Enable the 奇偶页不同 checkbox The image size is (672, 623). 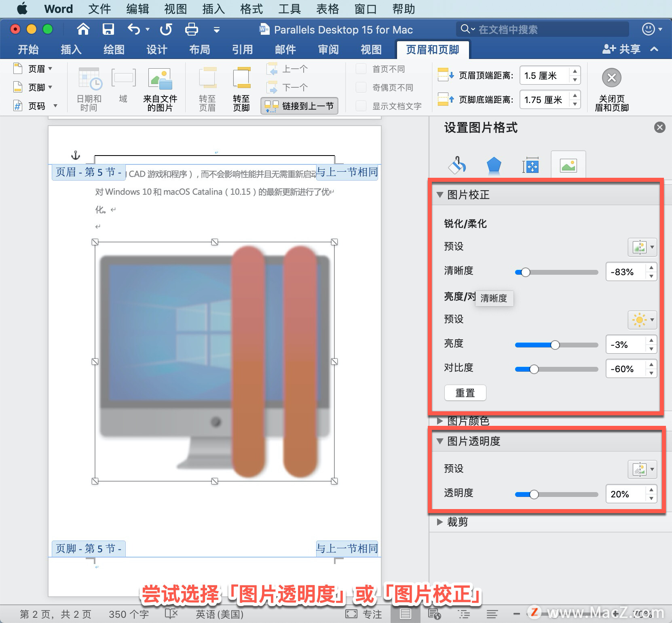tap(361, 87)
